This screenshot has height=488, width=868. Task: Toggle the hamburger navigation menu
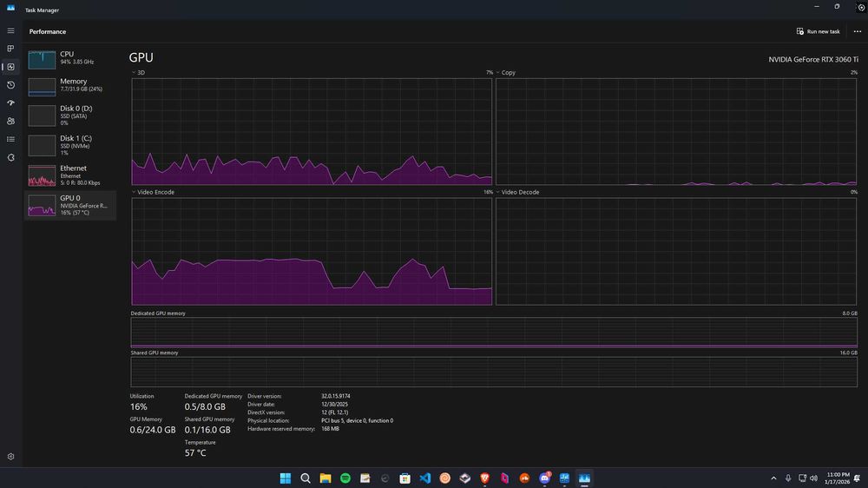(x=10, y=30)
